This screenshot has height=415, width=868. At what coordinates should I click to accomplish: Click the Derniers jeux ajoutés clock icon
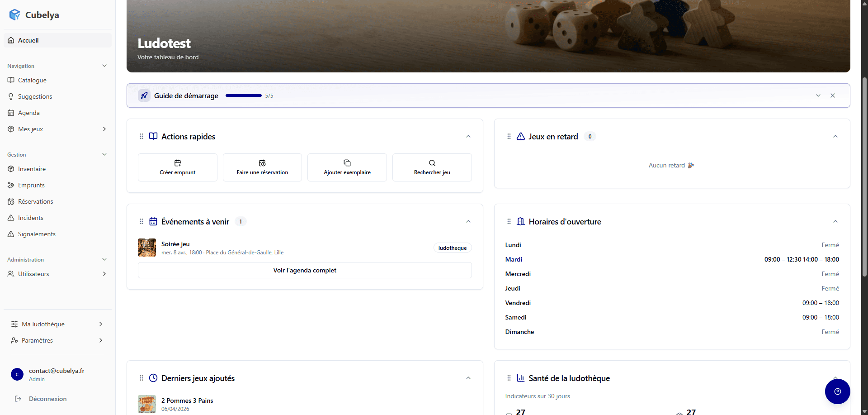pyautogui.click(x=153, y=378)
